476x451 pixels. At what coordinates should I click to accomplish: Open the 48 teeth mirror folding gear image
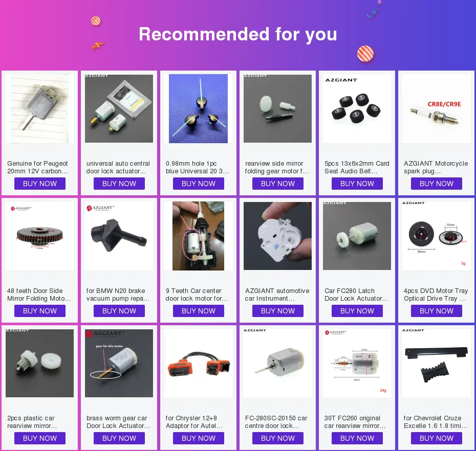[x=40, y=236]
